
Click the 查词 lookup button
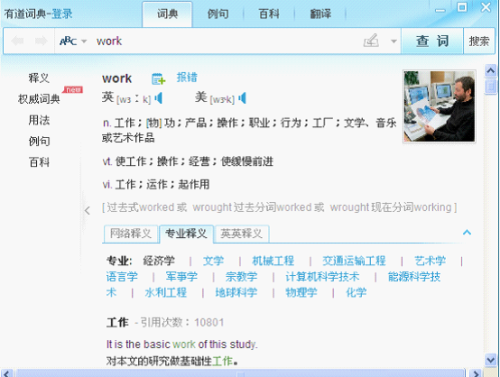point(432,41)
